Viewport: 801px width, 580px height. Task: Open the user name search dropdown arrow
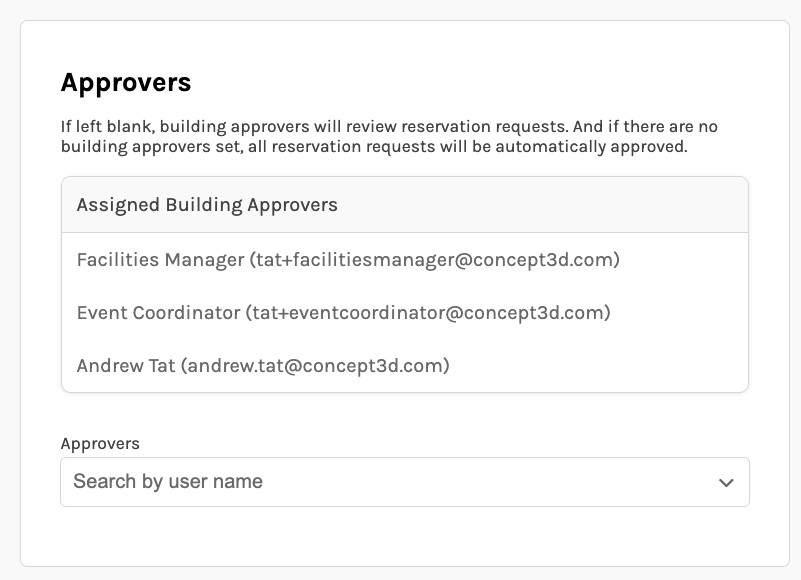pos(726,483)
